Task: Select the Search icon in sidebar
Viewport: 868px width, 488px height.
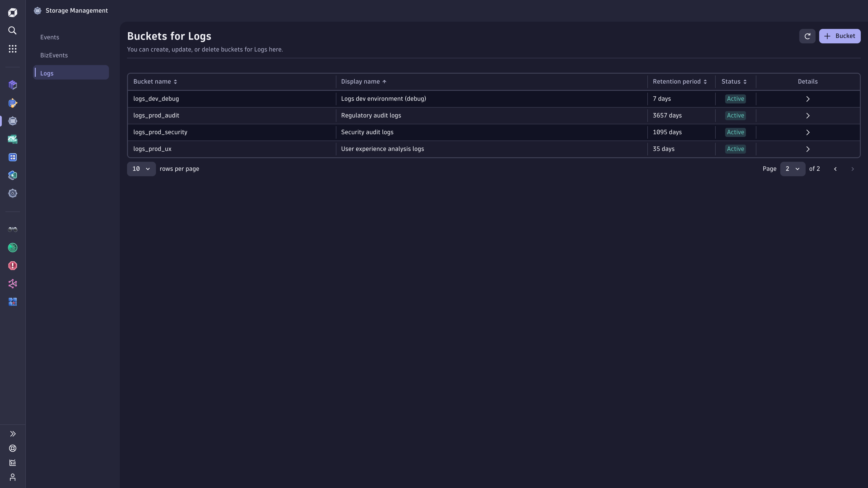Action: 12,30
